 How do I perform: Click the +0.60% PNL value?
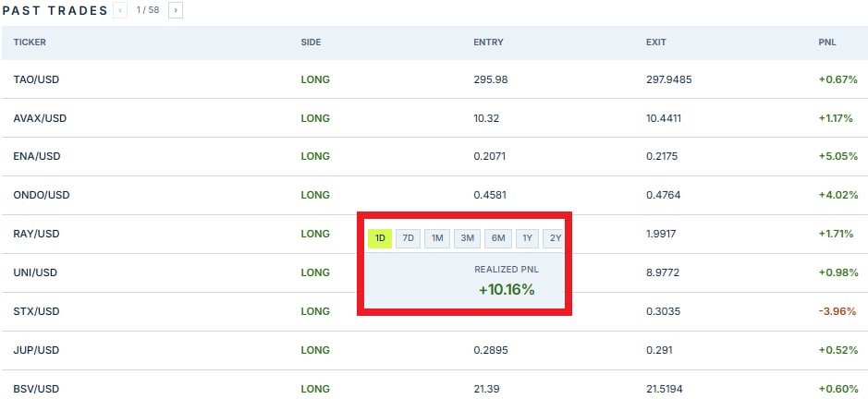[x=838, y=389]
